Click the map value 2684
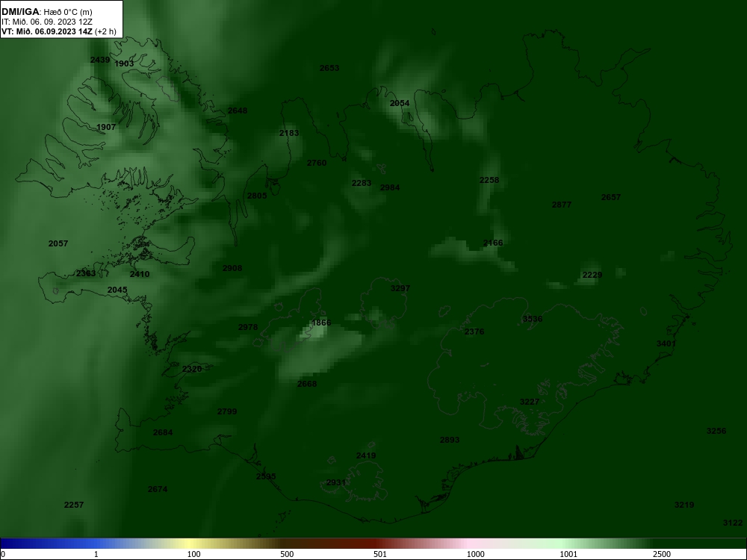 pos(163,433)
